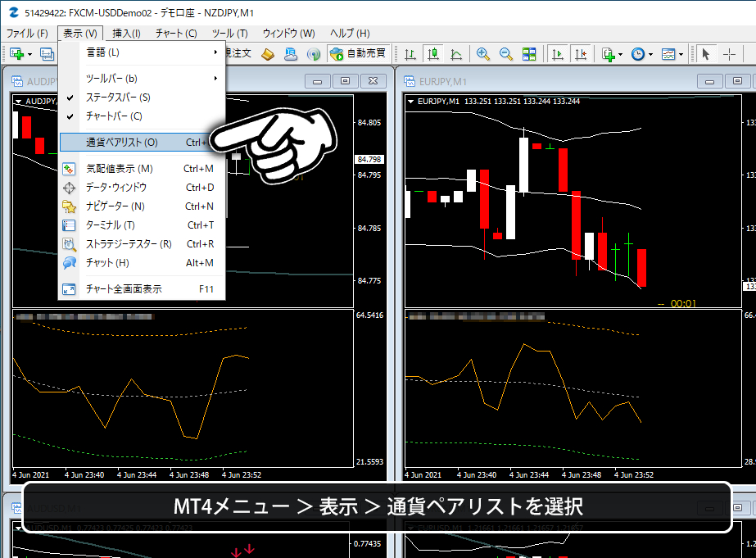The width and height of the screenshot is (756, 558).
Task: Click the zoom out magnifier icon
Action: 505,54
